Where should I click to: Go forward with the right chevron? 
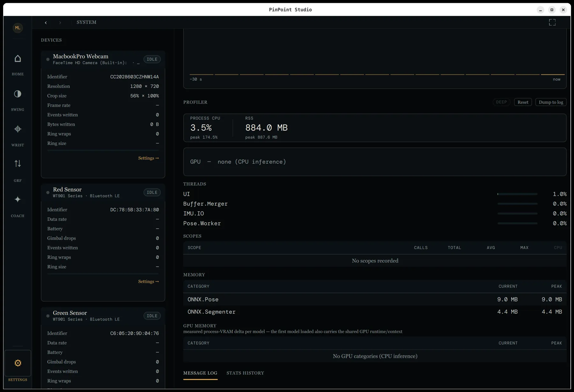click(x=60, y=22)
